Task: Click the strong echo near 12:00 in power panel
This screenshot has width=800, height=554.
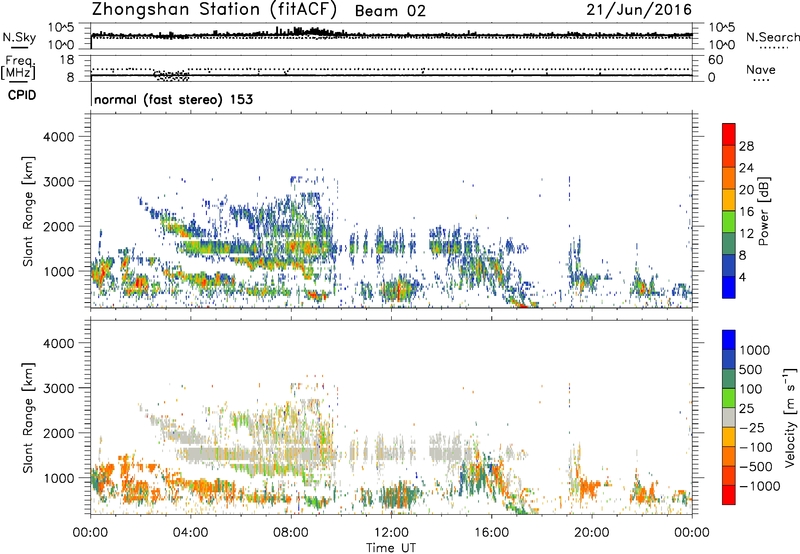Action: 397,291
